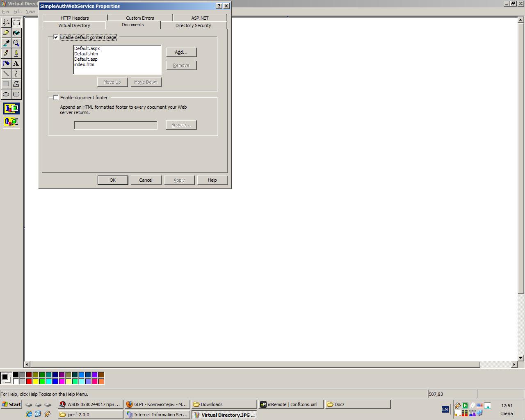Select the Rounded Rectangle tool
The height and width of the screenshot is (420, 525).
pos(16,94)
